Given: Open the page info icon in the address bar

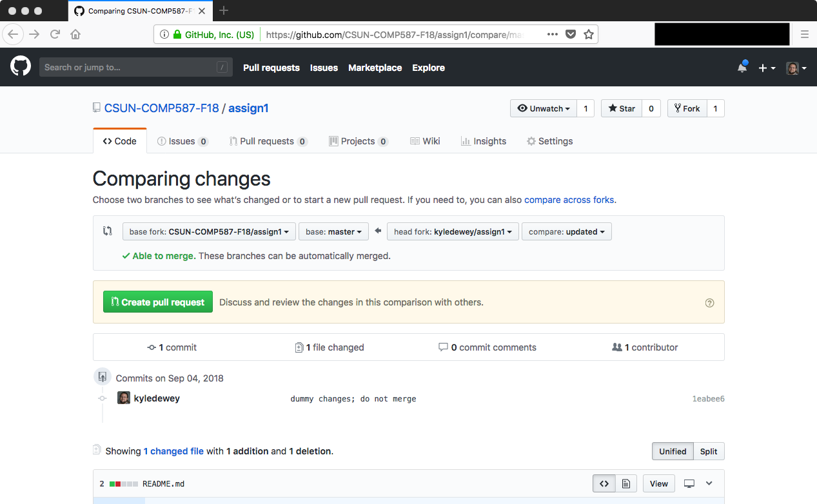Looking at the screenshot, I should point(164,34).
